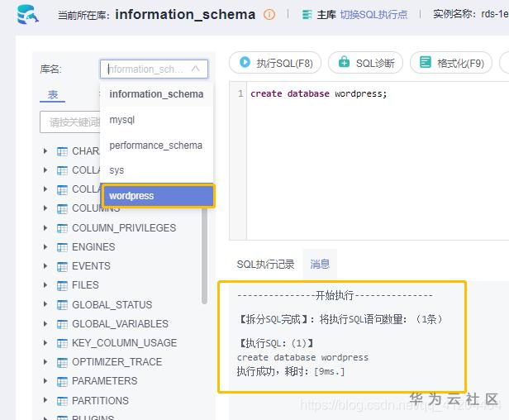Click the 执行SQL(F8) button

[x=276, y=62]
